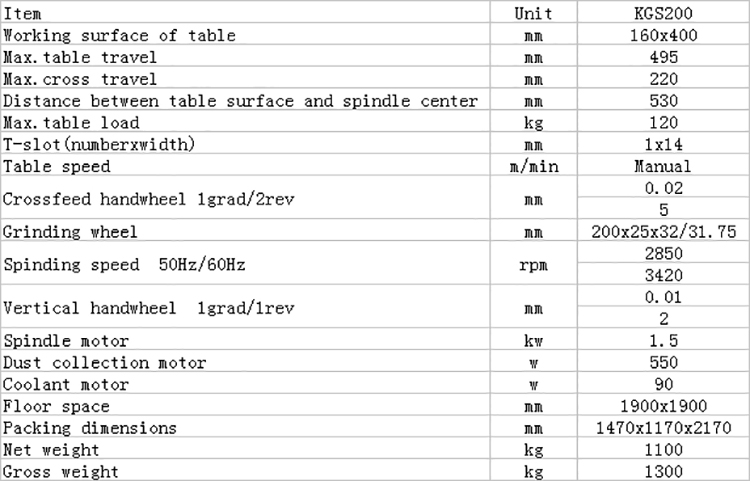Click the gross weight value 1300
This screenshot has height=481, width=750.
pos(663,471)
